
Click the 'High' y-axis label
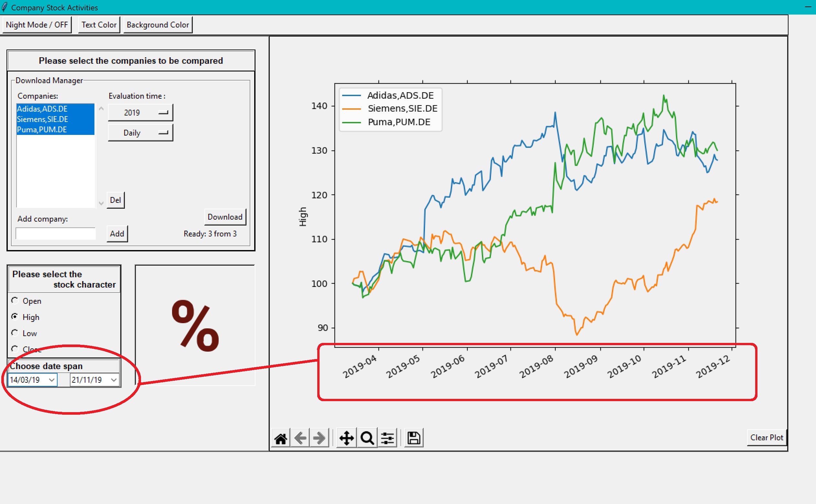point(302,217)
